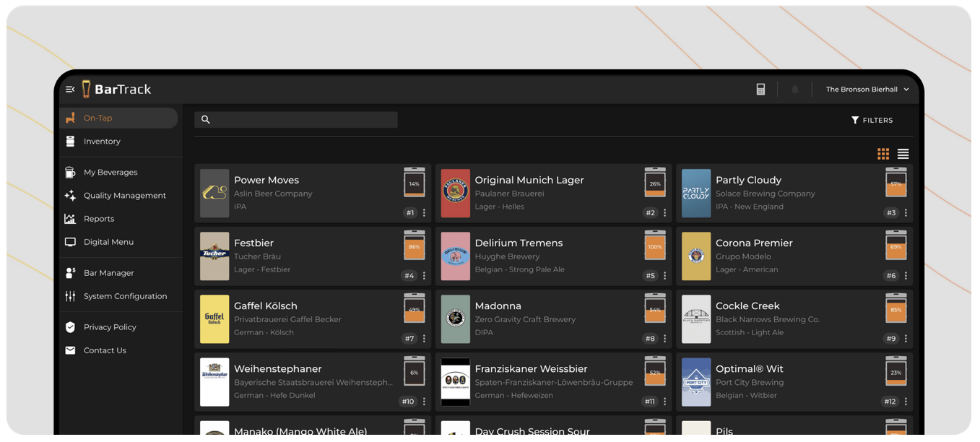Click the System Configuration sliders icon
This screenshot has height=442, width=980.
tap(70, 296)
